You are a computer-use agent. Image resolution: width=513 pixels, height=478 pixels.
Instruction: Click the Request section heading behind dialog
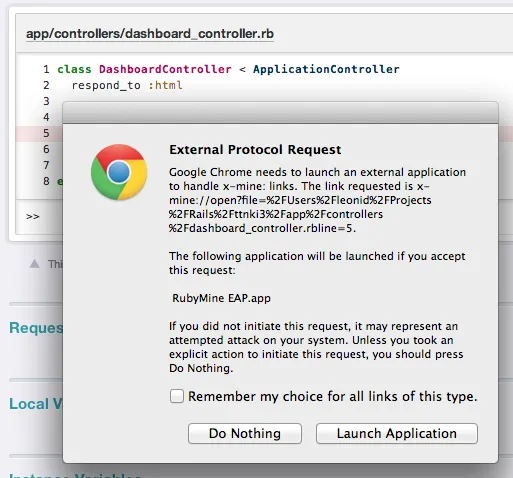pos(36,328)
